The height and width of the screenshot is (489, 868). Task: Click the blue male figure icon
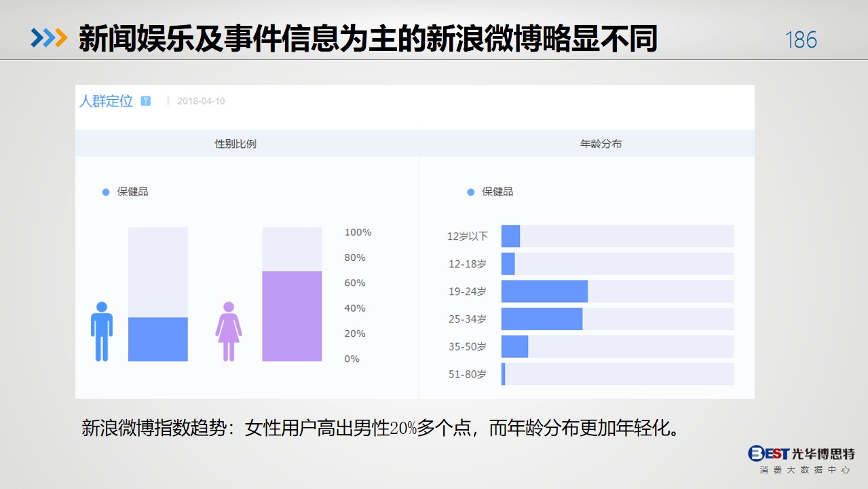tap(102, 331)
